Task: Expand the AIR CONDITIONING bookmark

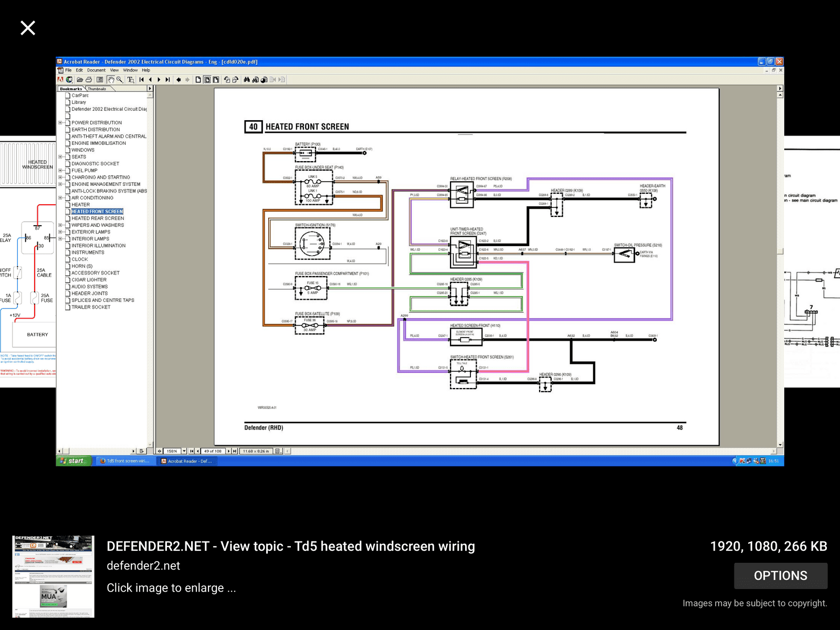Action: [60, 198]
